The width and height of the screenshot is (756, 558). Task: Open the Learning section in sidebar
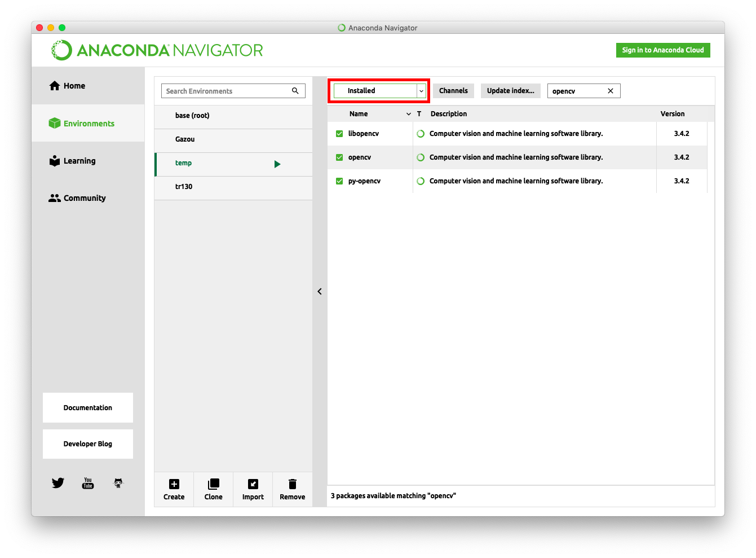pos(88,161)
